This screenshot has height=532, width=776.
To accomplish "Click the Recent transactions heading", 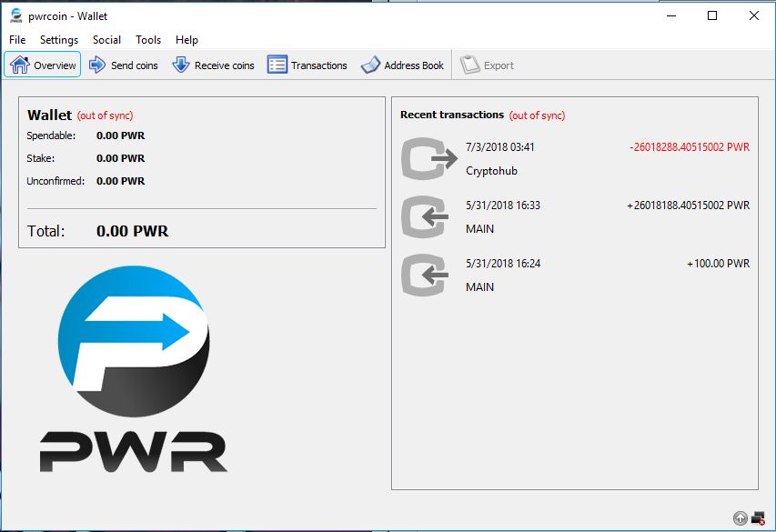I will tap(452, 115).
